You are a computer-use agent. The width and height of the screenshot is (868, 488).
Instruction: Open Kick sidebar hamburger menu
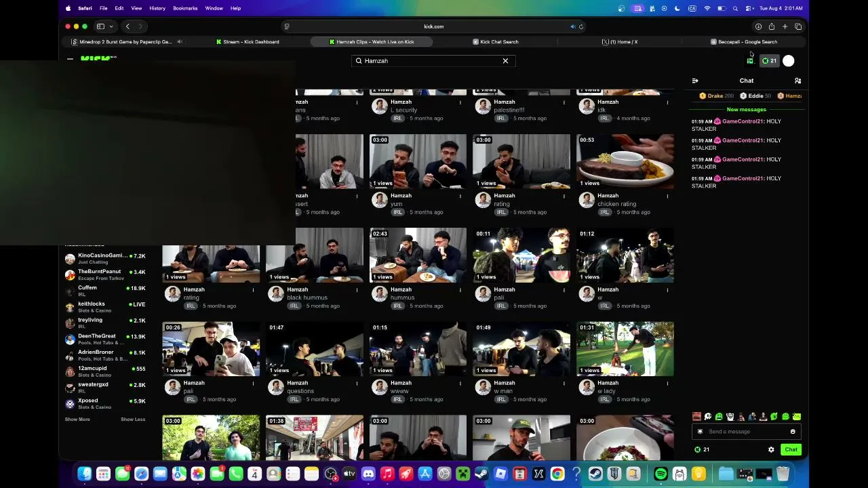tap(70, 60)
